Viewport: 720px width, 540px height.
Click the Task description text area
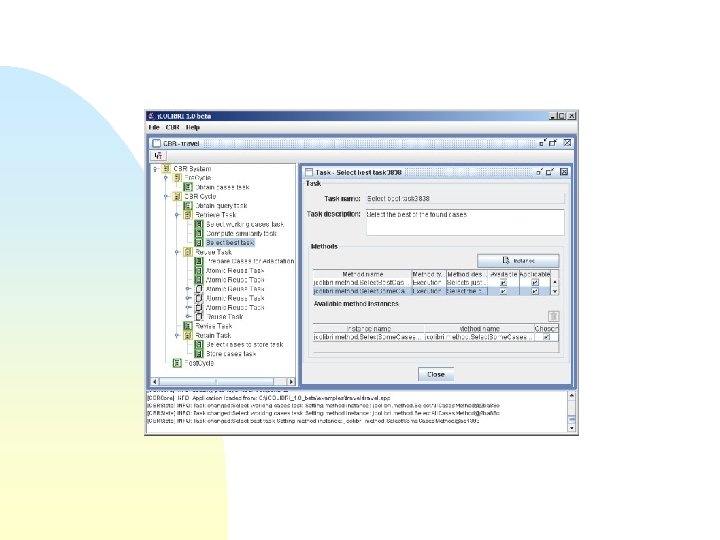click(x=465, y=223)
